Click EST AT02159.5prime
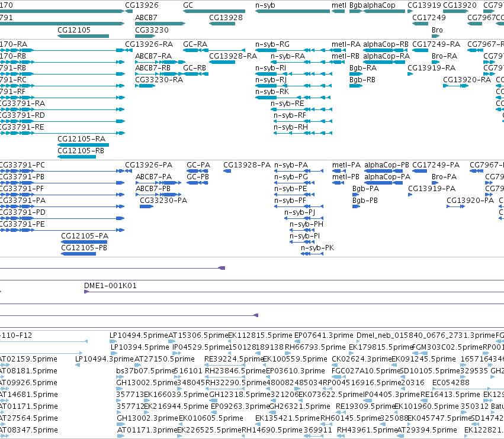This screenshot has height=439, width=504. click(28, 359)
